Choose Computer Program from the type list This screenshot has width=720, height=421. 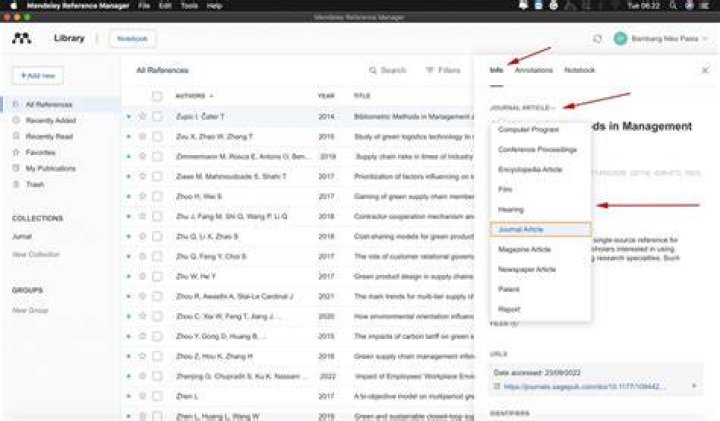[529, 129]
